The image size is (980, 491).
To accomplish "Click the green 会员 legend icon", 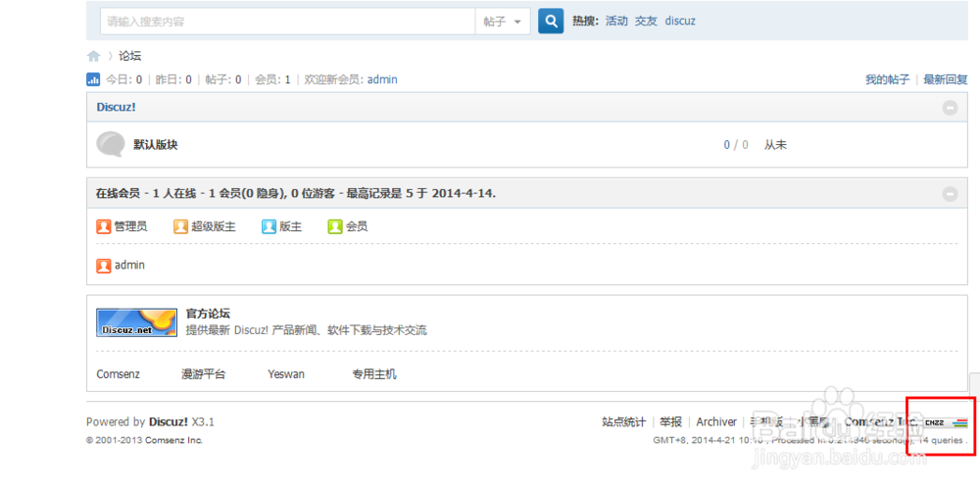I will (x=335, y=226).
